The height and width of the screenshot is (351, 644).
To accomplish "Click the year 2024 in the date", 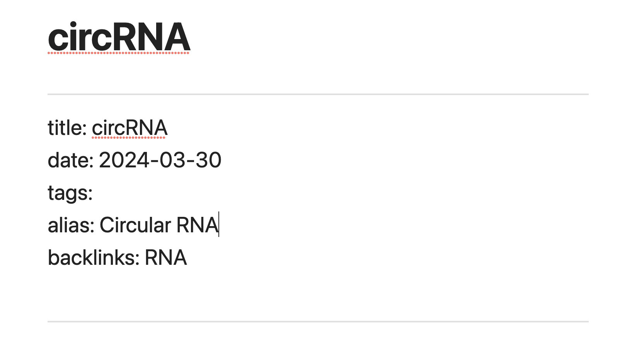I will click(124, 160).
